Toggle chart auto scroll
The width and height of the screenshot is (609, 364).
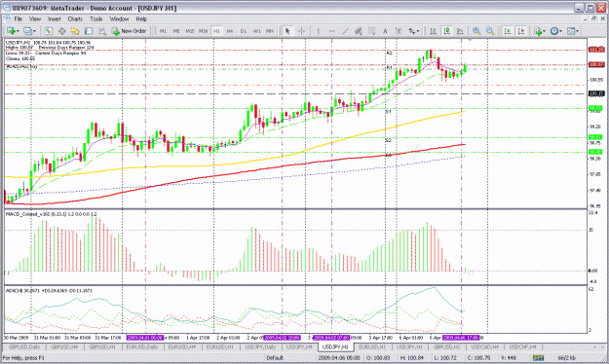(x=508, y=31)
